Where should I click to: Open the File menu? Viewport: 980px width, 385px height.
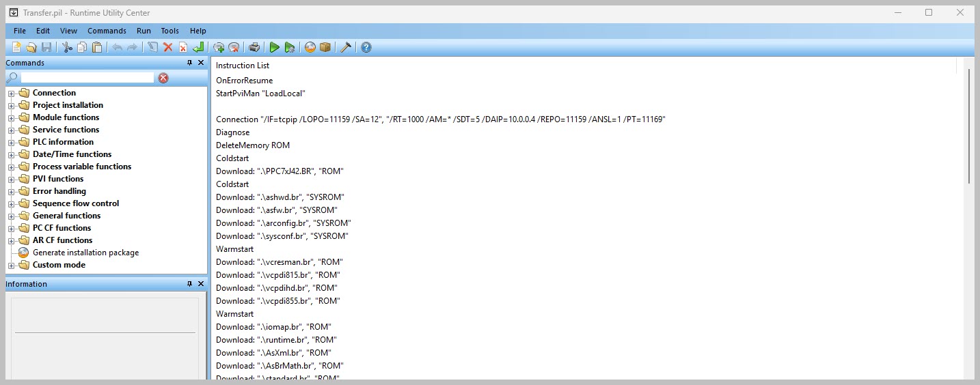click(20, 31)
